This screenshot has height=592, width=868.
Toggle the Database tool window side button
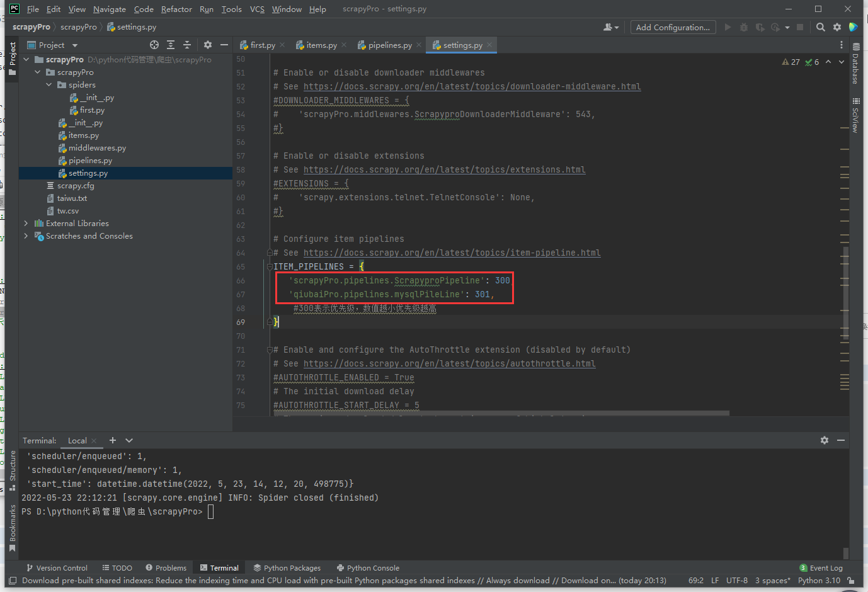tap(855, 64)
